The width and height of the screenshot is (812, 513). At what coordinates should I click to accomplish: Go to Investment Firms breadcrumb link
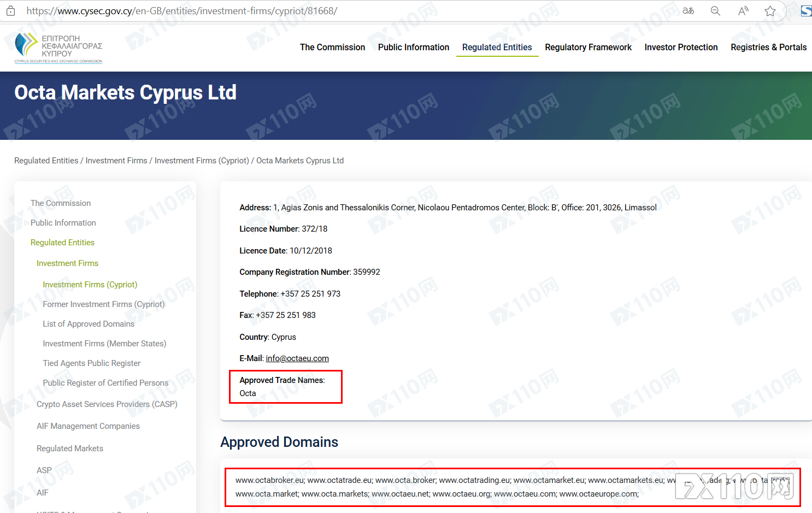[x=116, y=161]
